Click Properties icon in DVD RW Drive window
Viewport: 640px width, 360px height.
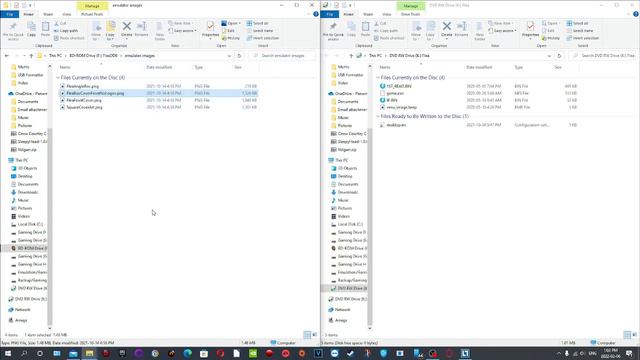[530, 27]
